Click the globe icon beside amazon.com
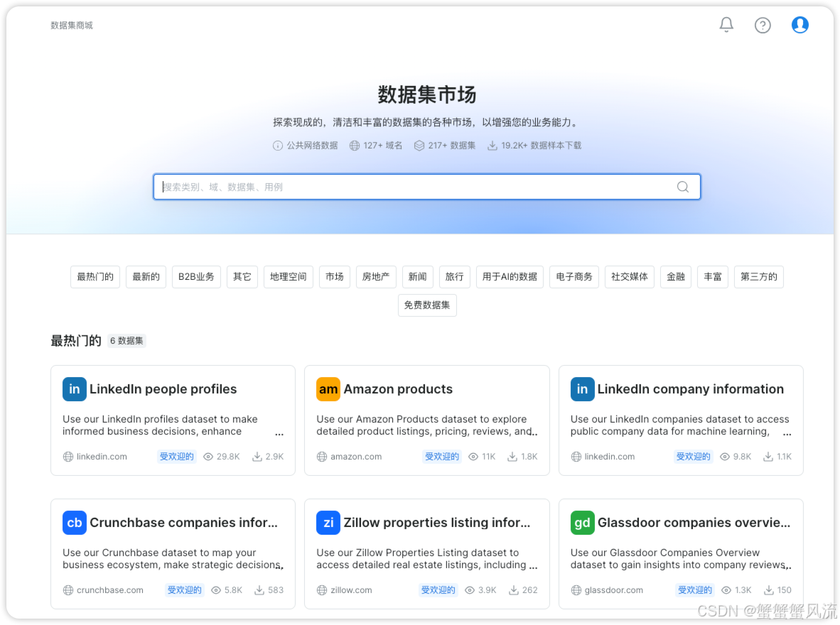Screen dimensions: 840x625 pyautogui.click(x=321, y=457)
